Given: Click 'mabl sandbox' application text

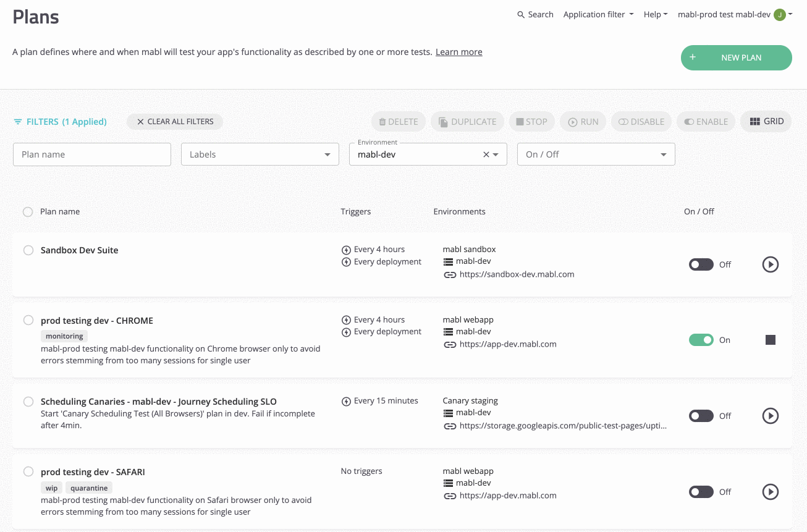Looking at the screenshot, I should [470, 250].
